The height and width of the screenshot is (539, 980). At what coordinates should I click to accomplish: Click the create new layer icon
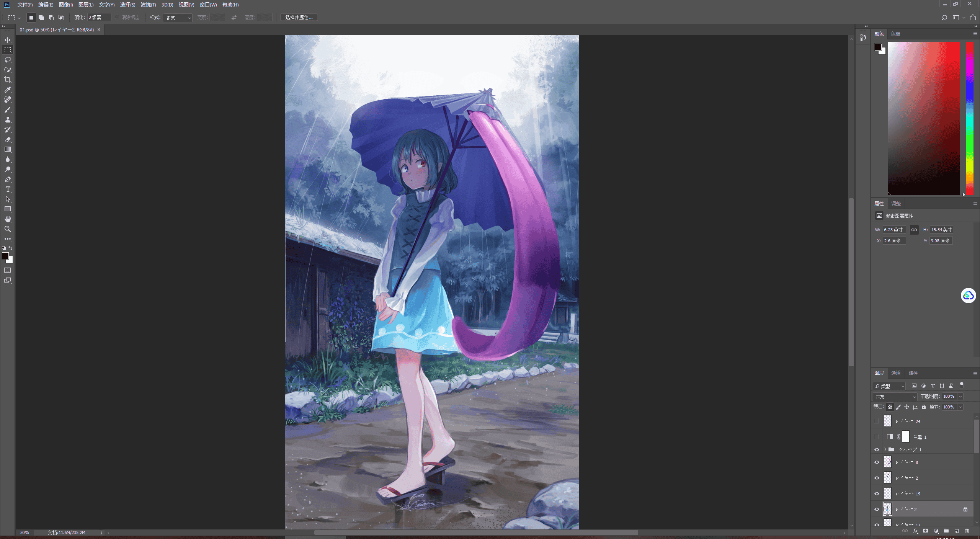click(x=956, y=531)
